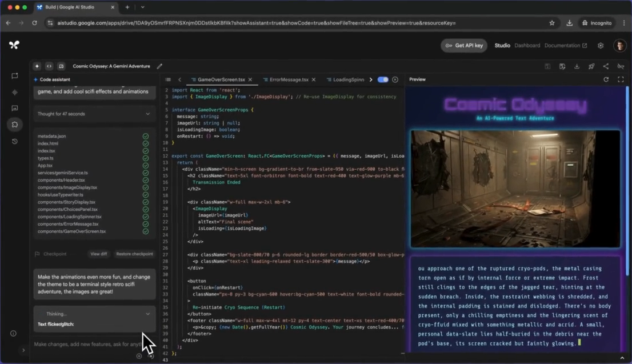This screenshot has width=632, height=364.
Task: Make preview fullscreen
Action: click(621, 79)
